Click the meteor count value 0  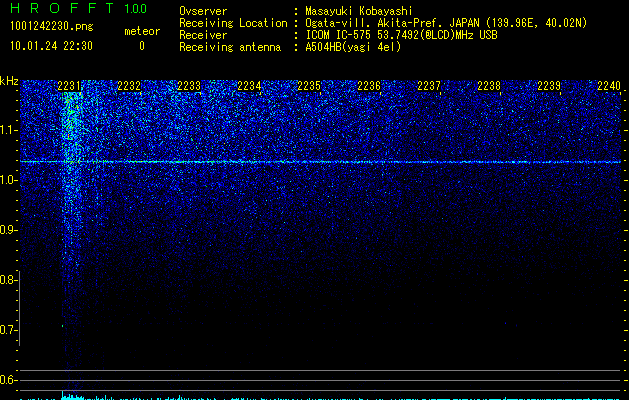pos(142,46)
